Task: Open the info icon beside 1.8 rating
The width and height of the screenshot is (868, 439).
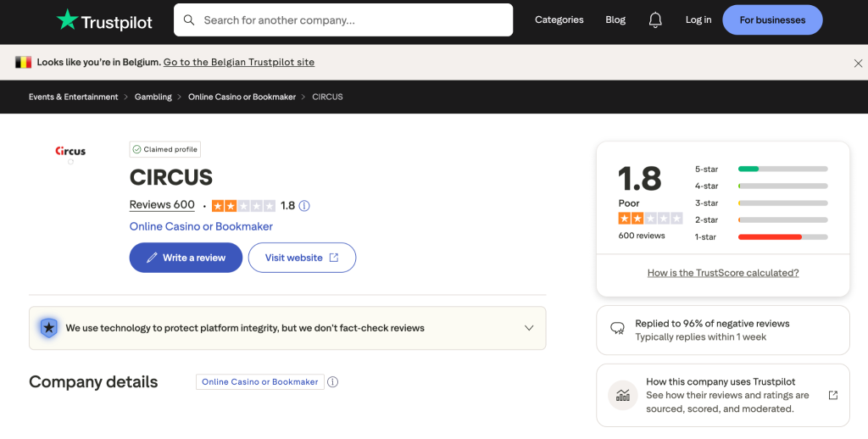Action: pyautogui.click(x=304, y=206)
